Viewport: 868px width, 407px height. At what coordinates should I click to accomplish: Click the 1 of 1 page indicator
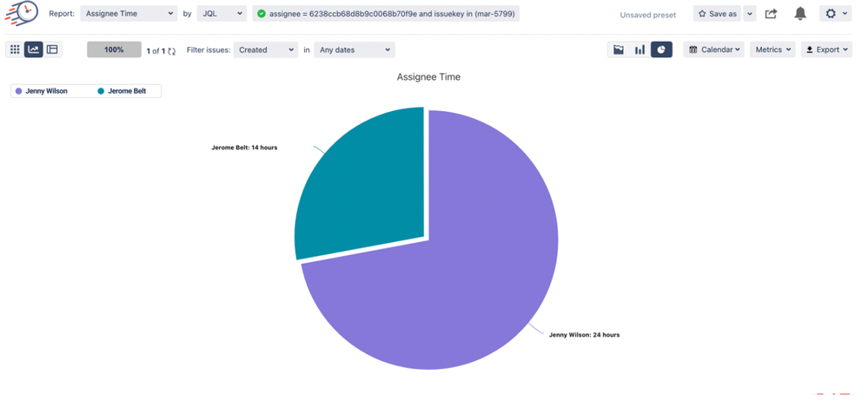pos(156,51)
